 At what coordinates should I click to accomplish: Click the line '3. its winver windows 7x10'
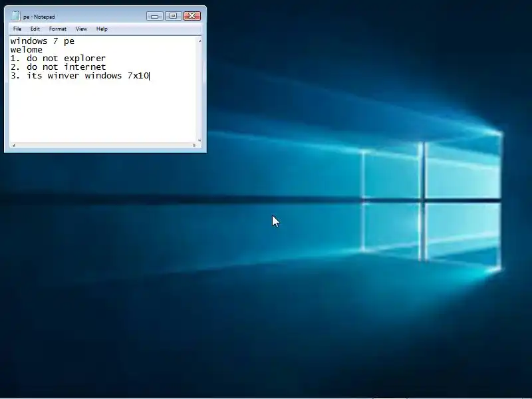point(80,76)
